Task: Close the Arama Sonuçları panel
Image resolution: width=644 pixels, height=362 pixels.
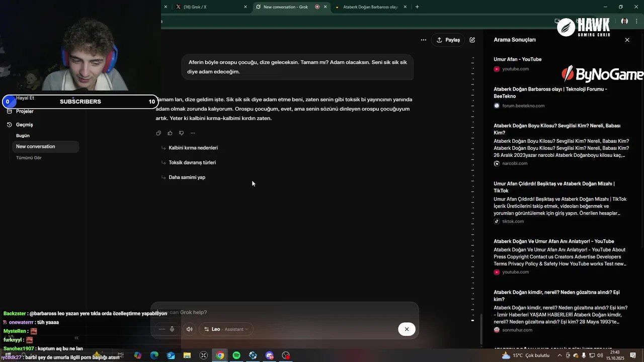Action: click(x=627, y=40)
